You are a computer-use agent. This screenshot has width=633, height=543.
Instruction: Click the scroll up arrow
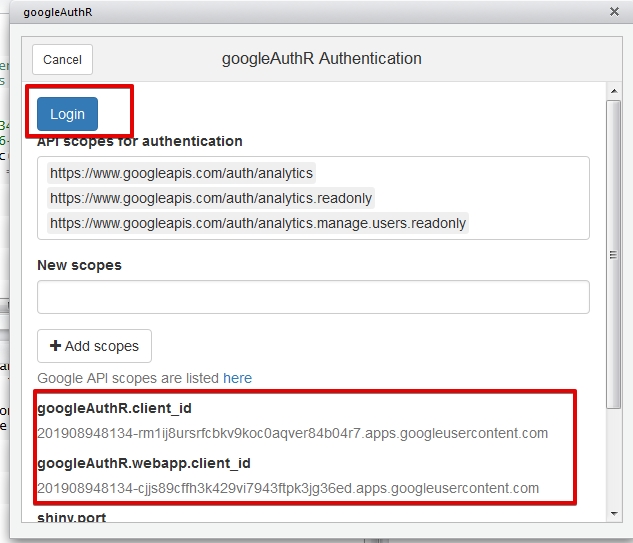(x=614, y=91)
